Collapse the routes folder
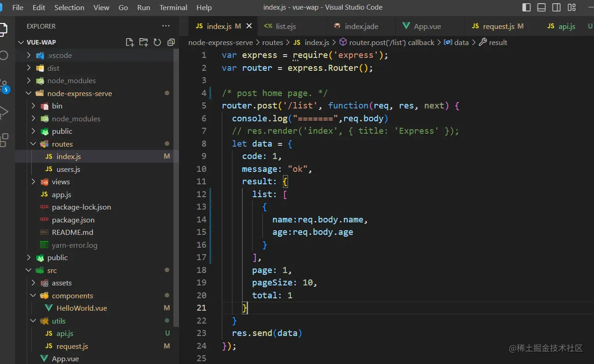 33,144
